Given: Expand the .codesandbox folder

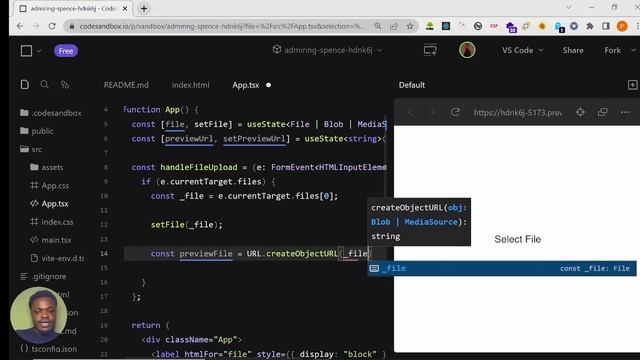Looking at the screenshot, I should 51,113.
